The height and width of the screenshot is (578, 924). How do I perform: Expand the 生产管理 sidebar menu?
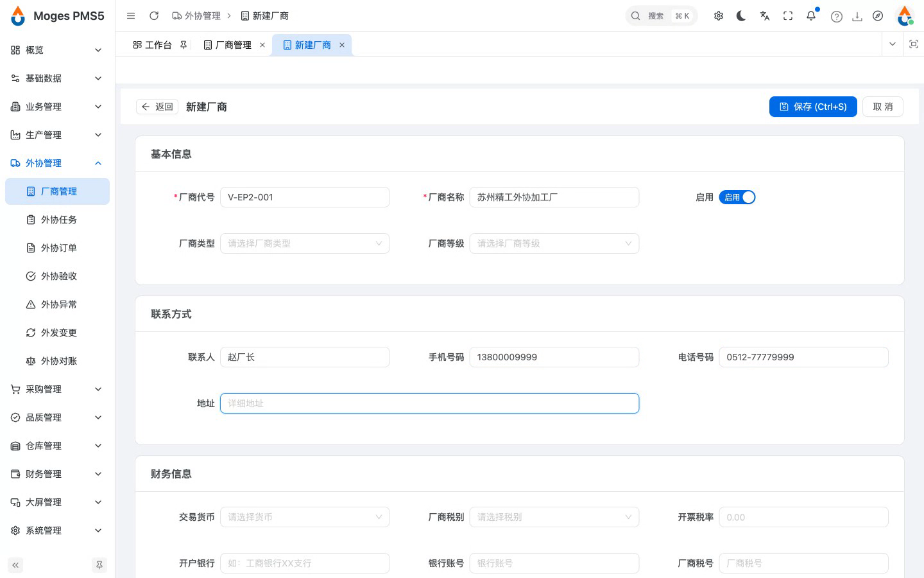pos(57,135)
